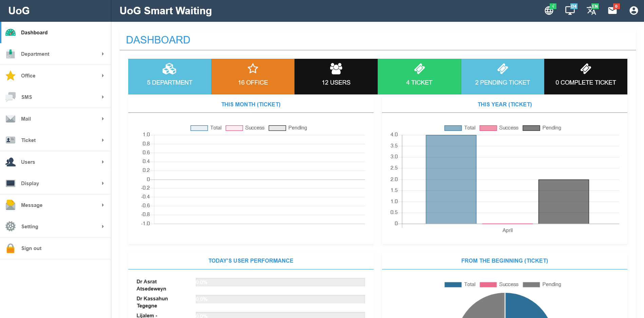Click the gray Pending bar for April
Screen dimensions: 644x318
[563, 201]
